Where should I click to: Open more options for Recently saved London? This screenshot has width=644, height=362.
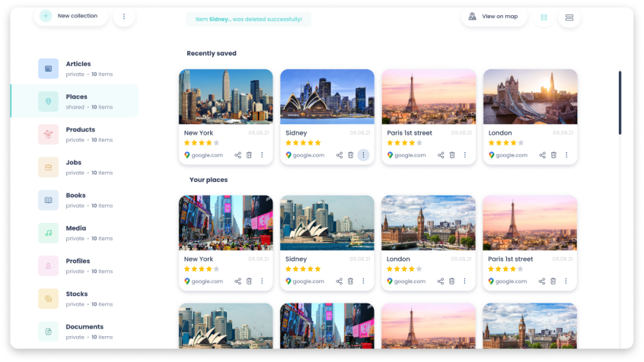click(566, 155)
